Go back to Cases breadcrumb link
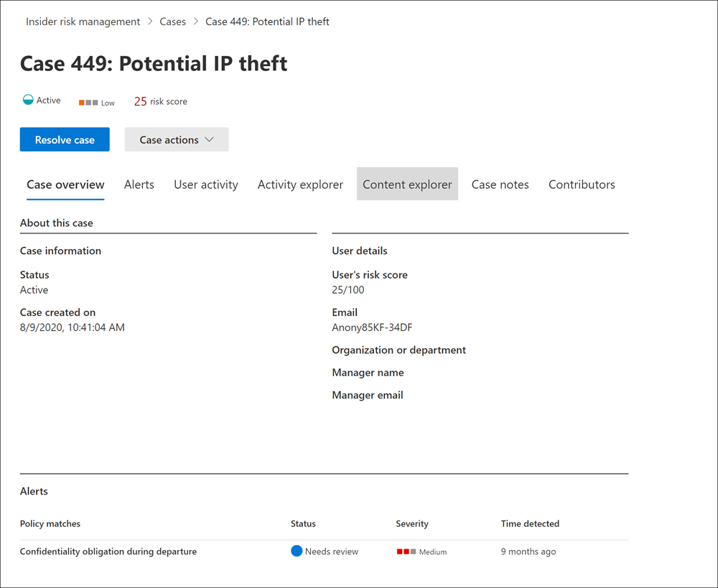This screenshot has height=588, width=718. click(x=173, y=22)
